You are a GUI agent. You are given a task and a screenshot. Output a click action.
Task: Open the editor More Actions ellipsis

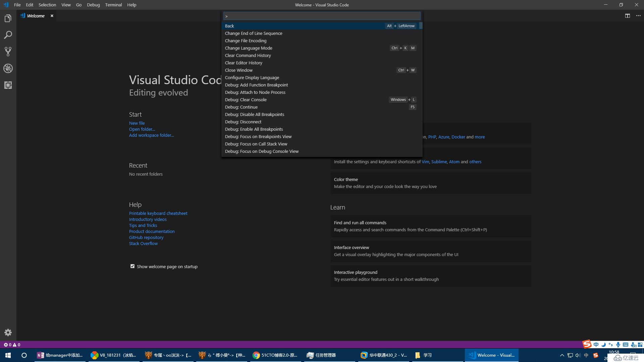[x=638, y=16]
